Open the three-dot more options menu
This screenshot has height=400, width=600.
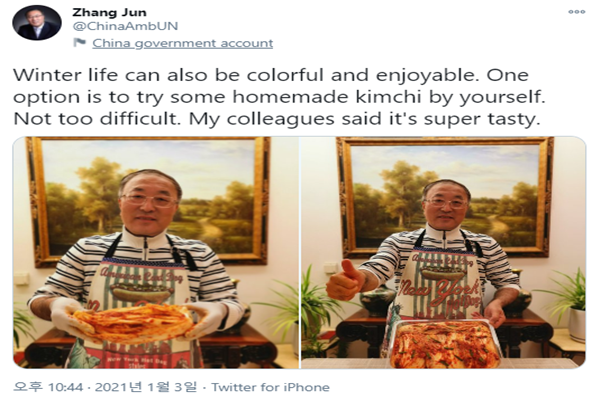coord(577,12)
